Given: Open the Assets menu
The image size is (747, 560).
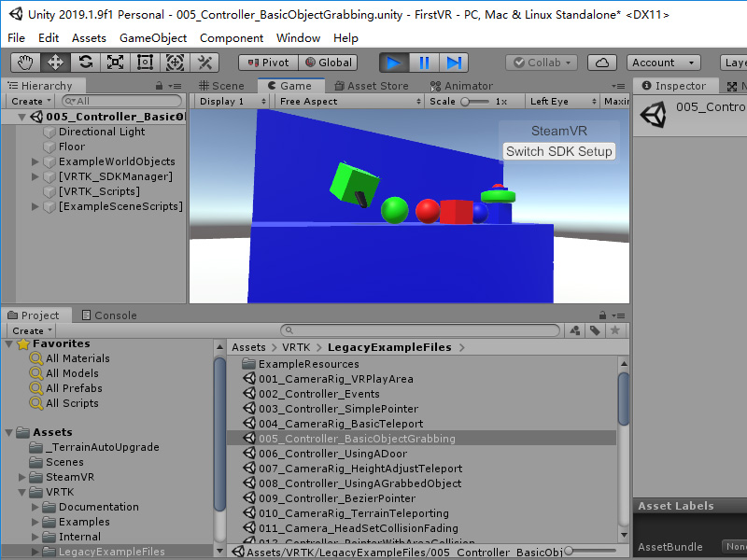Looking at the screenshot, I should 89,37.
